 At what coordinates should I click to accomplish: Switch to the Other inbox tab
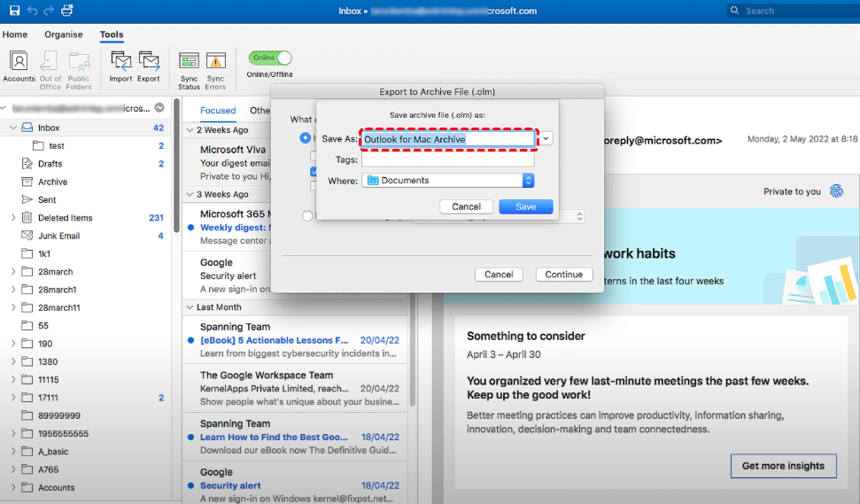point(260,110)
